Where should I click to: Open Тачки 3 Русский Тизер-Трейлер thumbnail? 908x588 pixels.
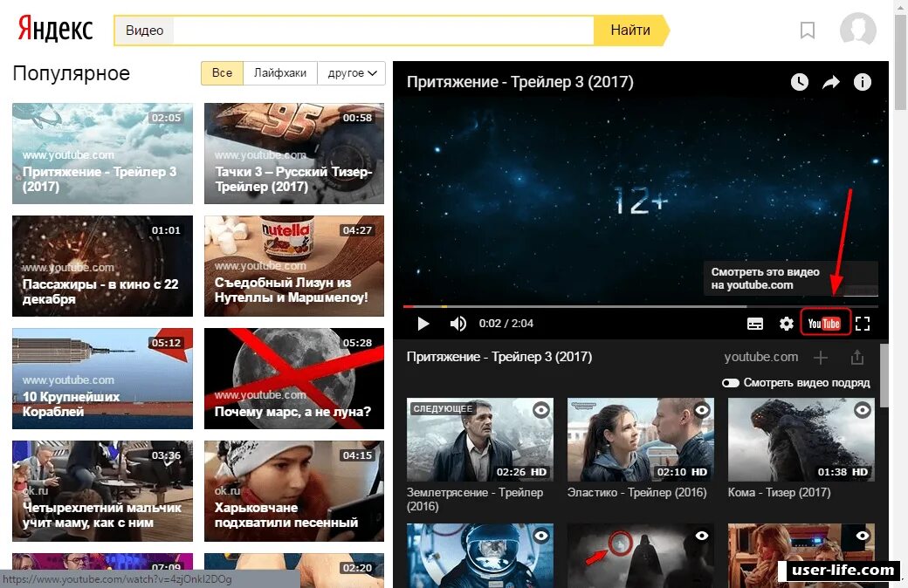(294, 154)
